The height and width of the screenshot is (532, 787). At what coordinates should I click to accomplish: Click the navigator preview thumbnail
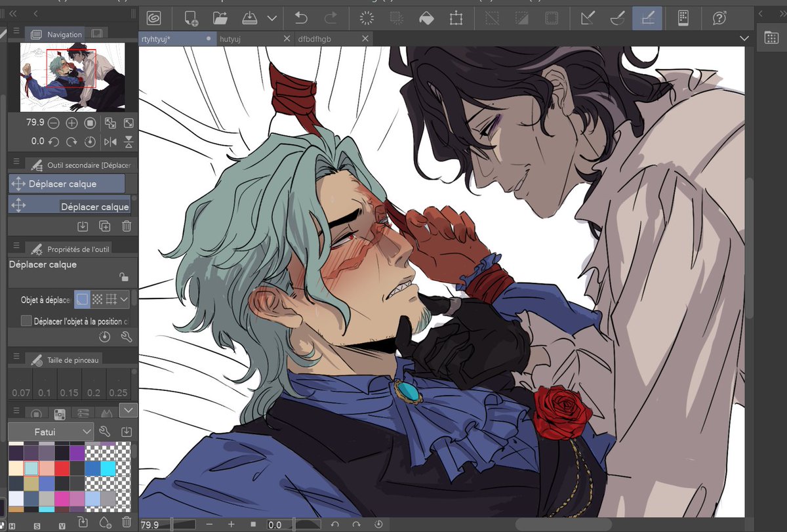(72, 77)
